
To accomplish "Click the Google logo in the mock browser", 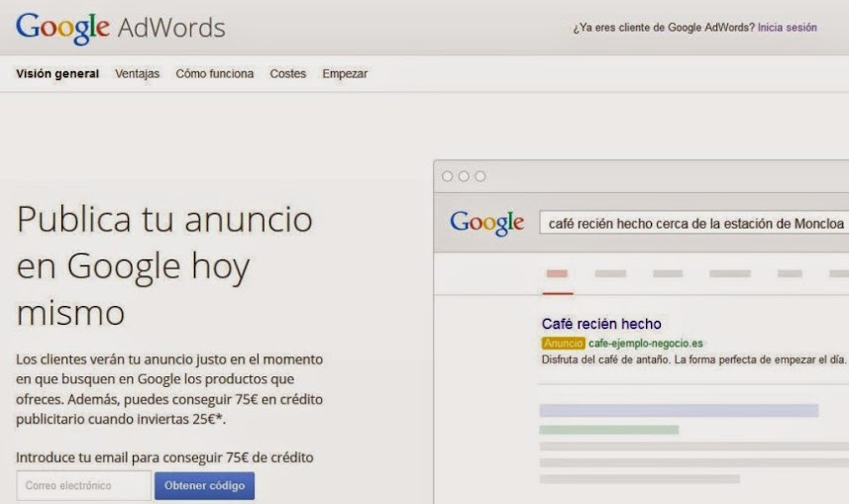I will coord(486,223).
